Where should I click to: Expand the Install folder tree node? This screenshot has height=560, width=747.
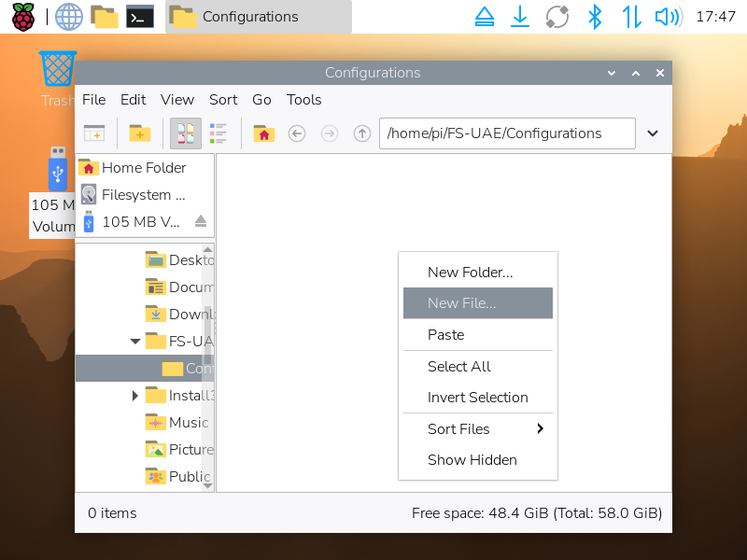click(x=136, y=396)
